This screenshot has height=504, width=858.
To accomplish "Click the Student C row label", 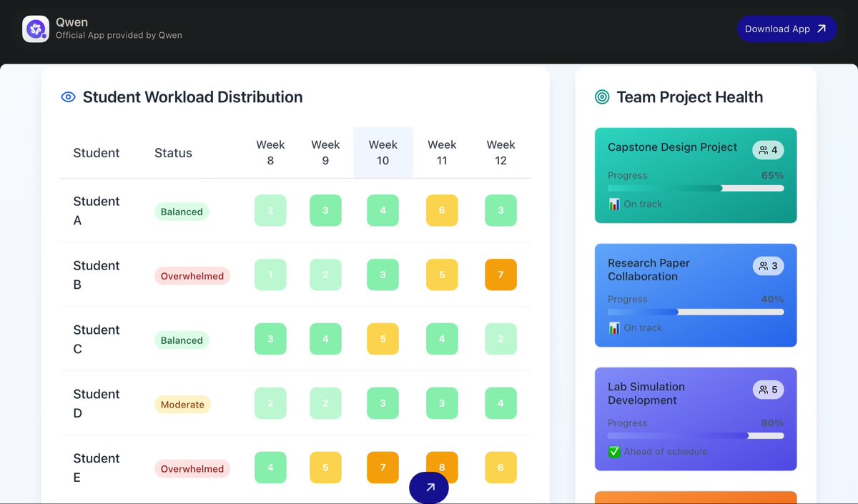I will pos(97,340).
